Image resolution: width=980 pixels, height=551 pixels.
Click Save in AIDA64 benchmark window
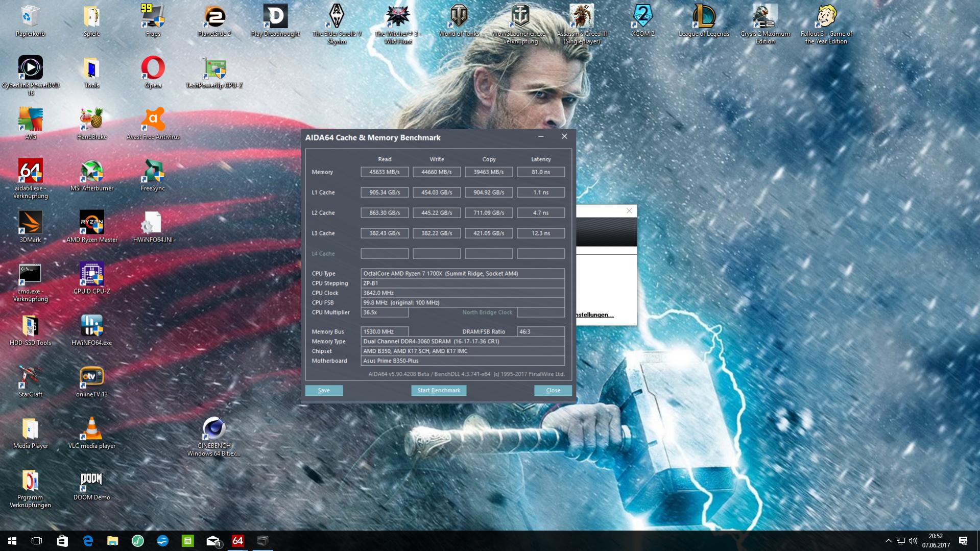(324, 390)
